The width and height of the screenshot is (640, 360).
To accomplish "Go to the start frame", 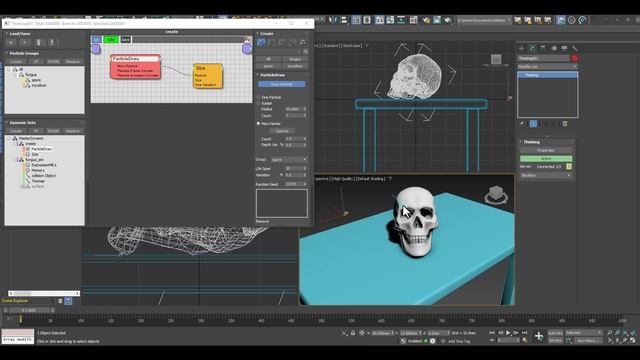I will click(492, 333).
